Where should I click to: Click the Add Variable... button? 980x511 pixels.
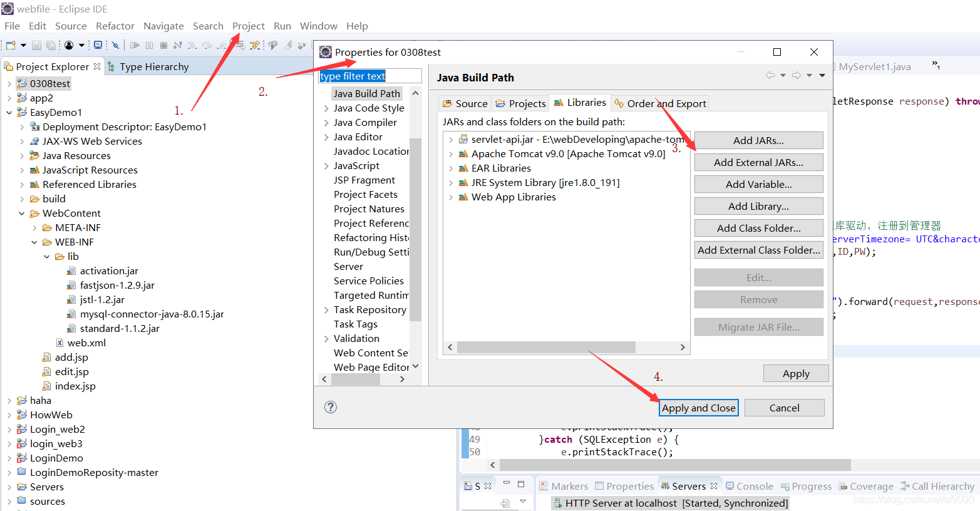pos(758,184)
